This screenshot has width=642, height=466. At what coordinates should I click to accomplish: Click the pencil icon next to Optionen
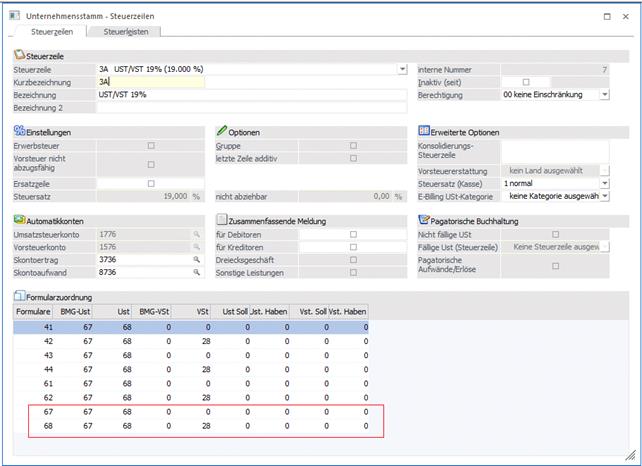(221, 131)
